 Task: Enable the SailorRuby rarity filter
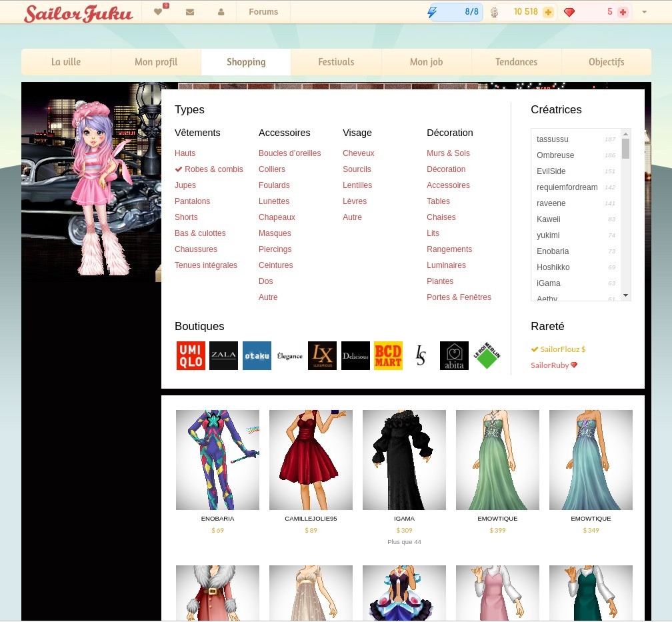pos(554,365)
